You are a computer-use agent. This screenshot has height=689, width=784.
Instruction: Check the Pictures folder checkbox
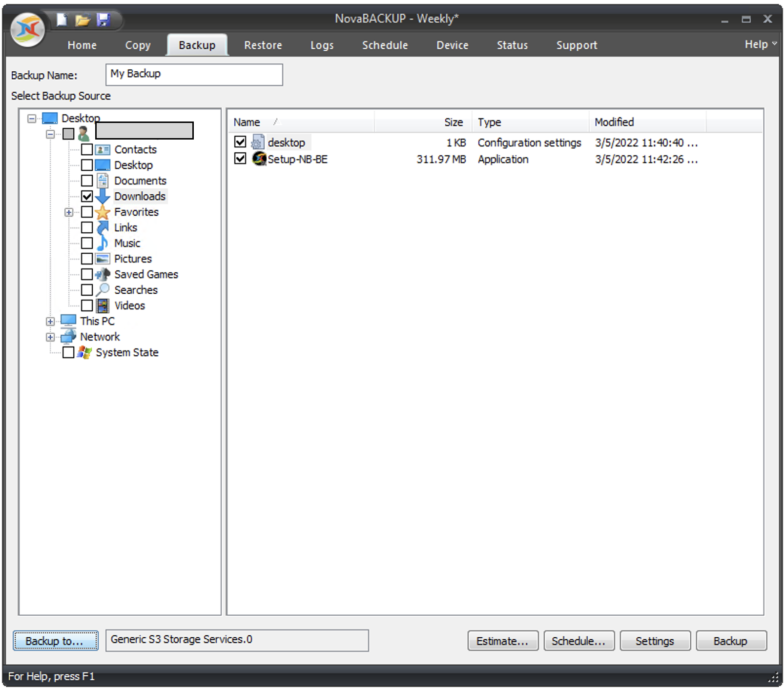(87, 259)
